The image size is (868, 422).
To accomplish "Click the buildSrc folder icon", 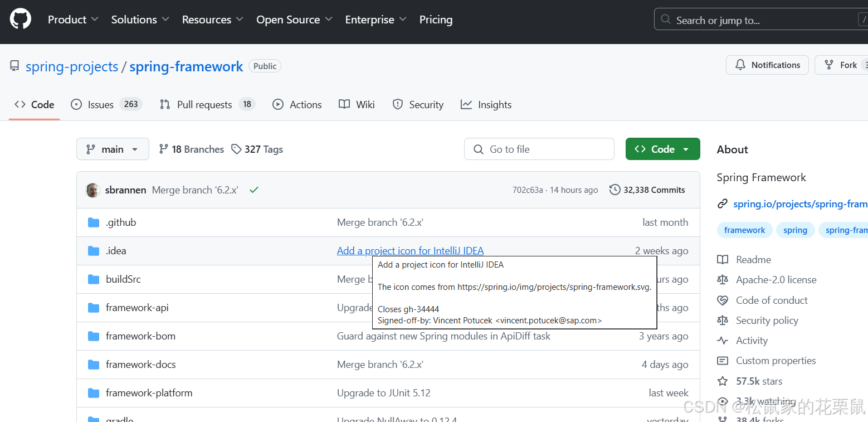I will (94, 279).
